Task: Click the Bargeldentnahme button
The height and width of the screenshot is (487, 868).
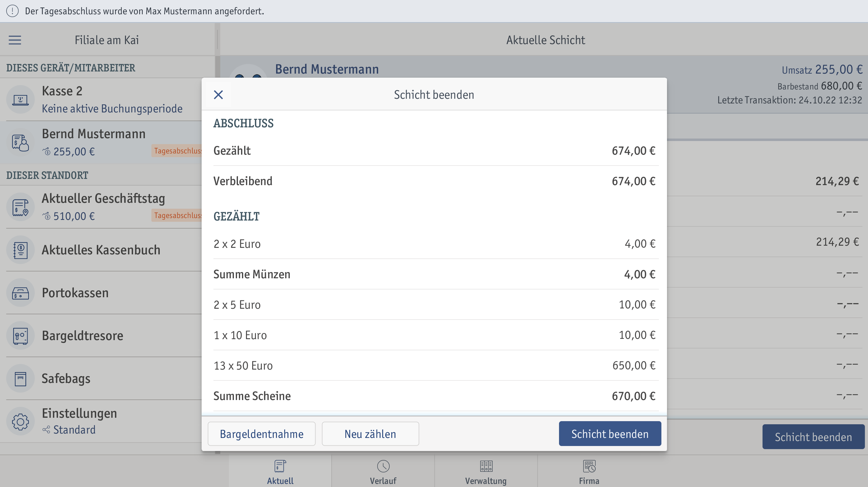Action: click(x=262, y=434)
